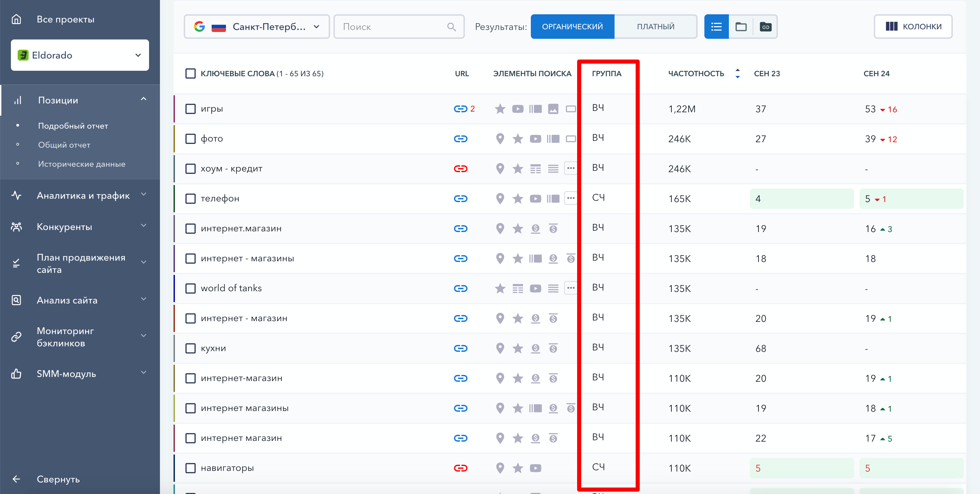Viewport: 980px width, 494px height.
Task: Expand SMM-модуль section
Action: point(143,373)
